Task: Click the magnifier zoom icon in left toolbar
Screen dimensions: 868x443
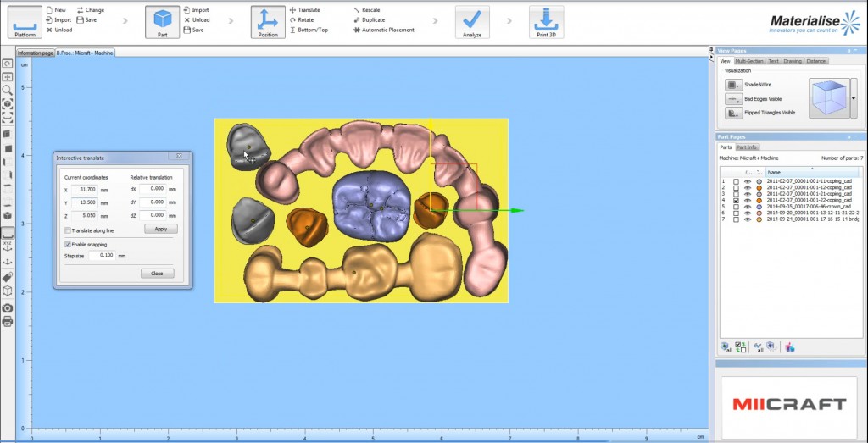Action: coord(8,90)
